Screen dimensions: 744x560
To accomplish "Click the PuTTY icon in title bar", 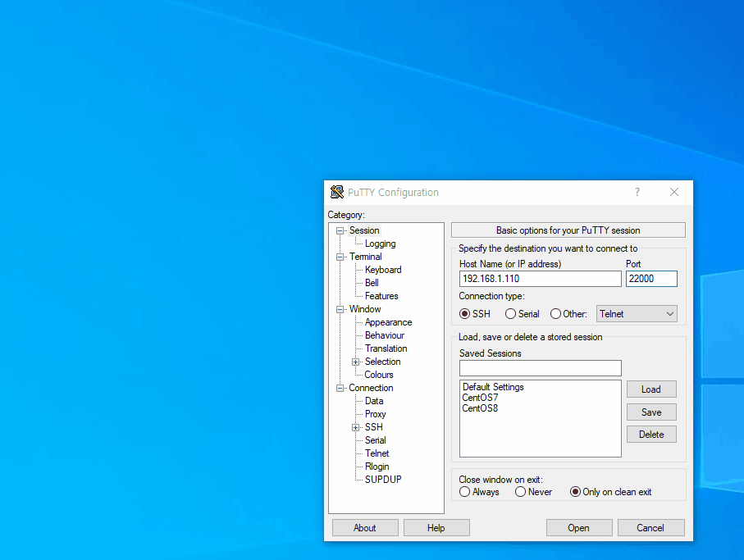I will (x=337, y=192).
